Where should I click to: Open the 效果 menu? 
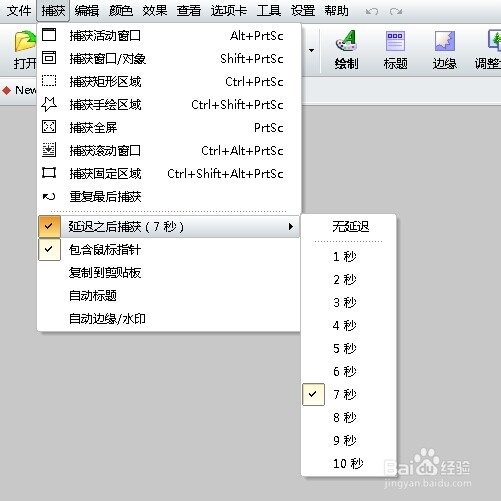[x=155, y=11]
